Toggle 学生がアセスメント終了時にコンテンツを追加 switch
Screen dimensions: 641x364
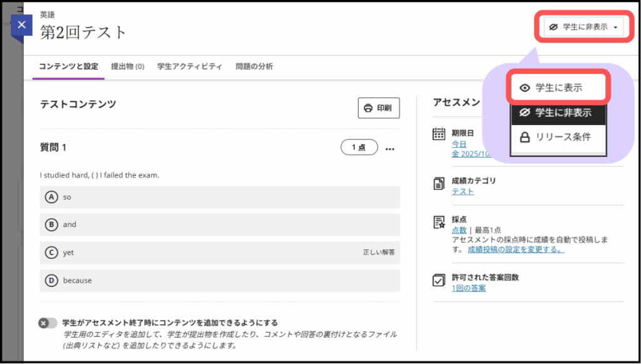pos(48,323)
